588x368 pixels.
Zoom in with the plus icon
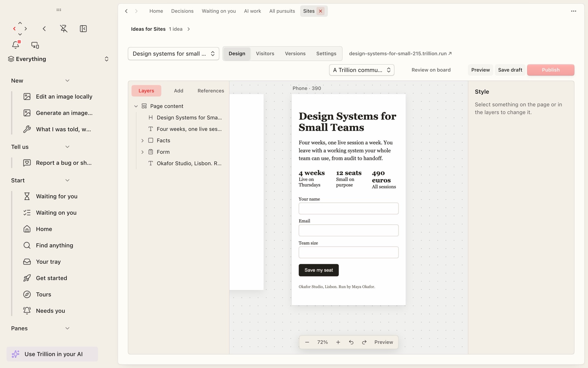coord(338,342)
